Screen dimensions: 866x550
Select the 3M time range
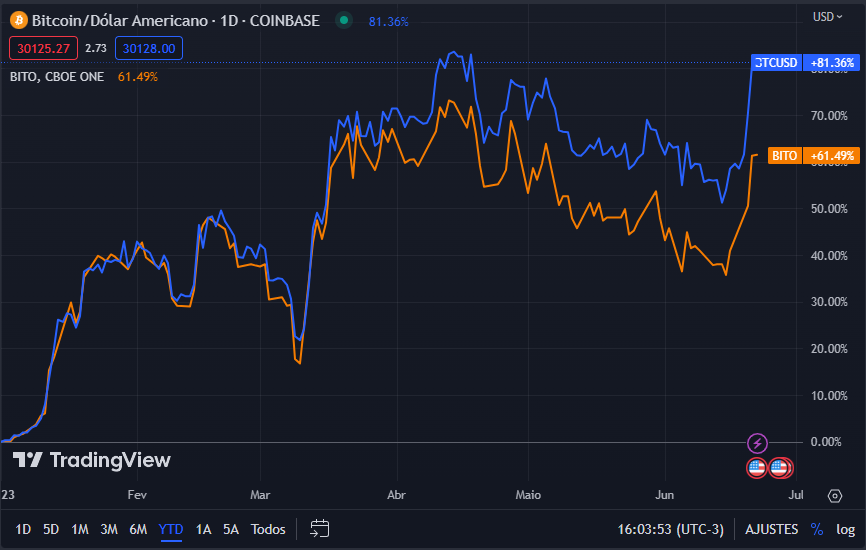[x=109, y=529]
